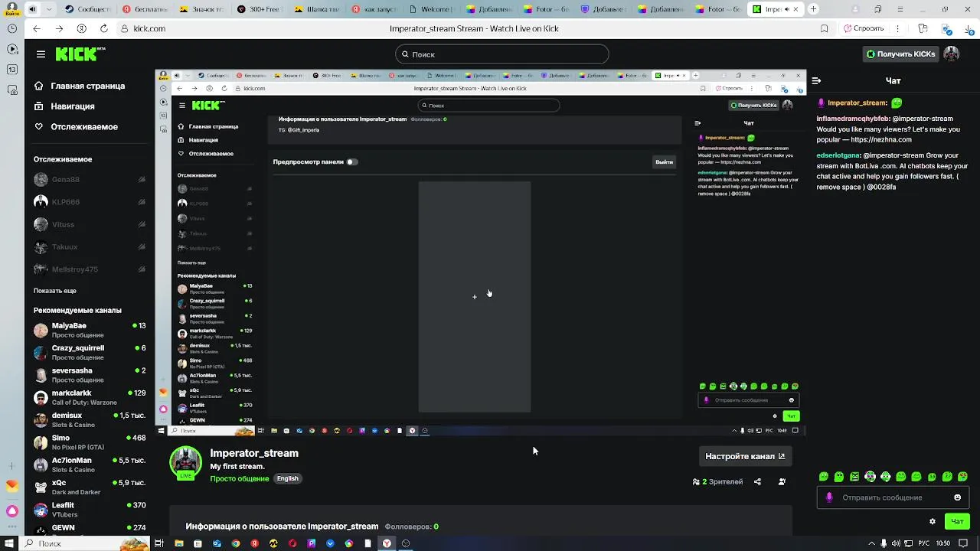This screenshot has height=551, width=980.
Task: Show hidden system tray icons
Action: click(874, 543)
